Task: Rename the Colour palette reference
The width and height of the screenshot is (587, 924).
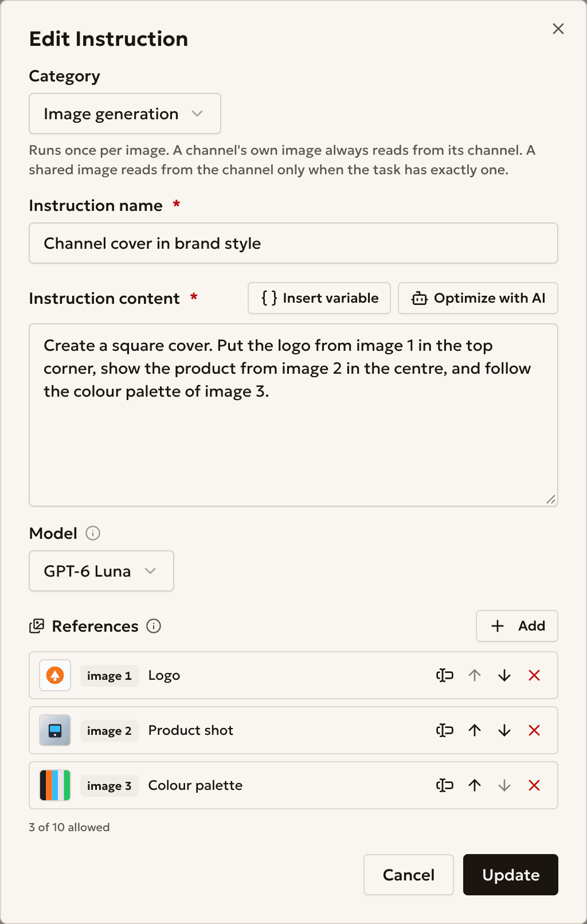Action: pyautogui.click(x=445, y=785)
